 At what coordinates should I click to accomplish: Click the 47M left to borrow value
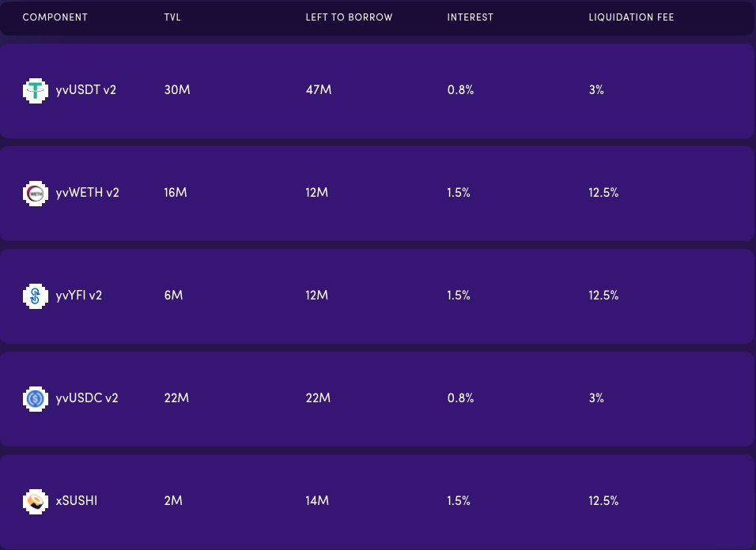click(318, 90)
